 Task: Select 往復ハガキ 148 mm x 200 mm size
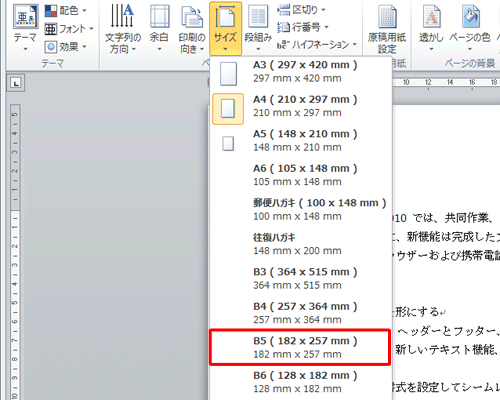(301, 244)
